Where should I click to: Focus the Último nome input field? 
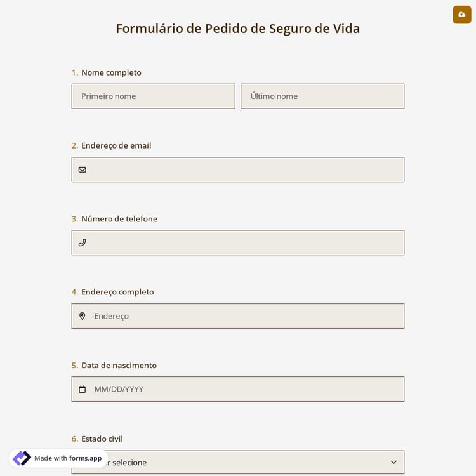click(x=322, y=96)
